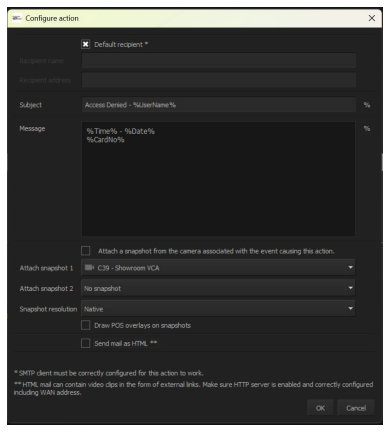
Task: Click the Attach snapshot 1 label
Action: [46, 268]
